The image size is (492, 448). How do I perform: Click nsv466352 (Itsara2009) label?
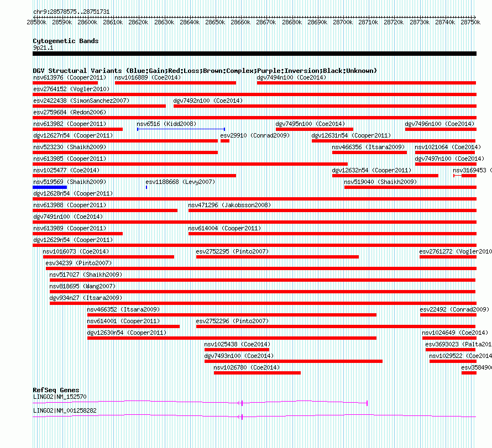coord(123,309)
